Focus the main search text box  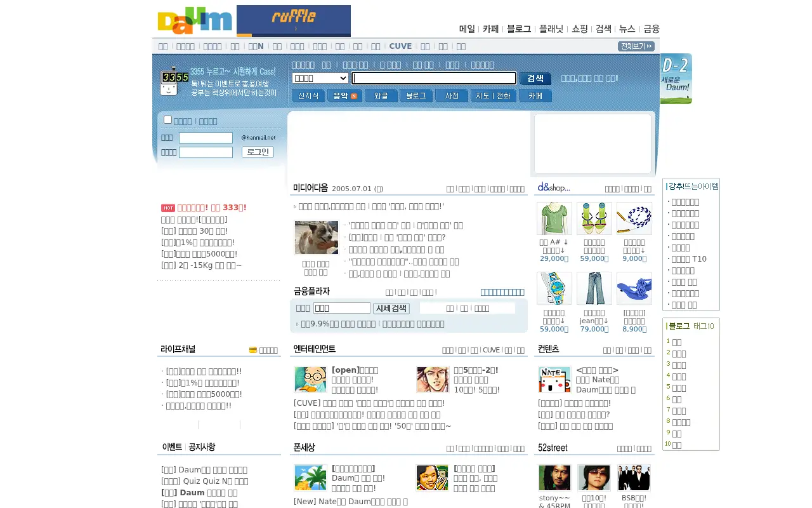point(435,78)
